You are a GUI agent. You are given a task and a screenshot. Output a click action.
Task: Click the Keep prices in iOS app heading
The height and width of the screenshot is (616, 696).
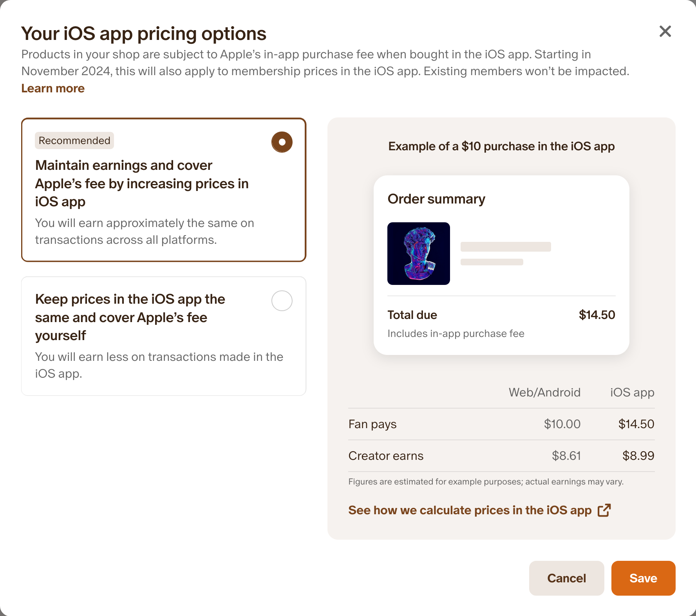click(130, 317)
